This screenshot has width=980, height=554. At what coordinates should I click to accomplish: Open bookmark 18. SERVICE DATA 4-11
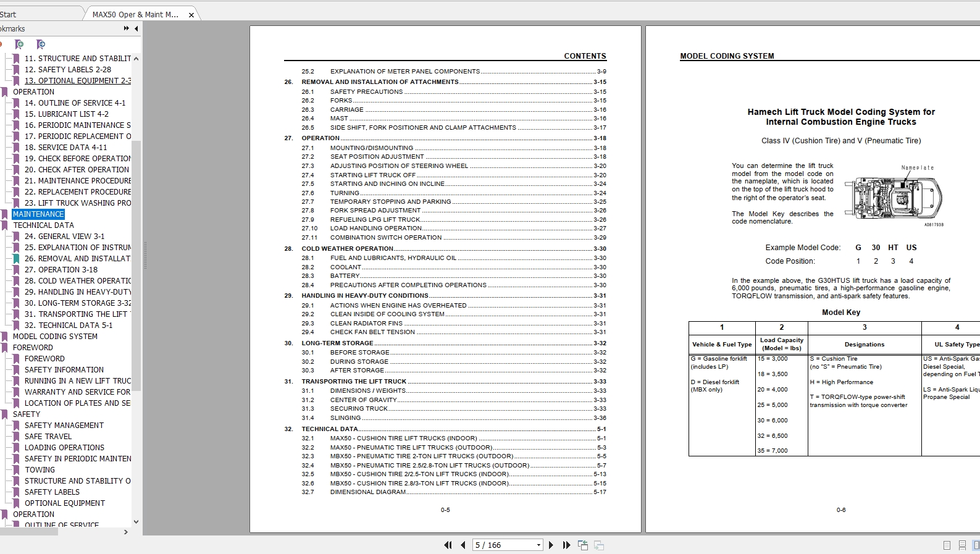coord(65,148)
